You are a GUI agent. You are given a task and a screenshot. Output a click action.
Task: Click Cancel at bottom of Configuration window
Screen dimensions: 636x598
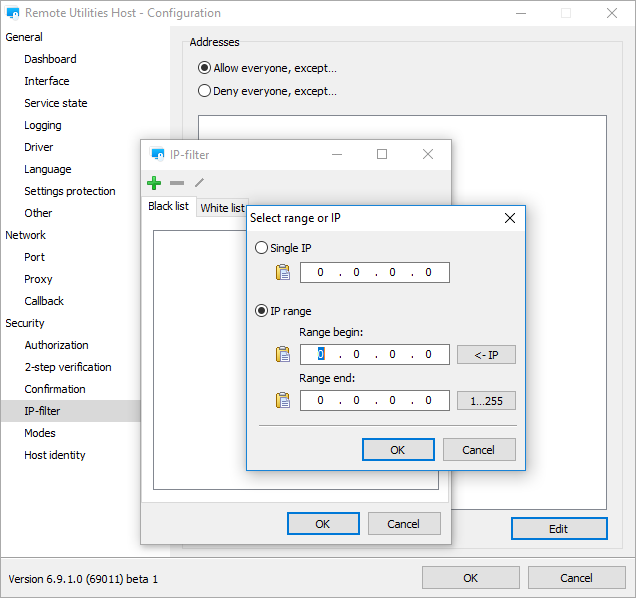576,578
